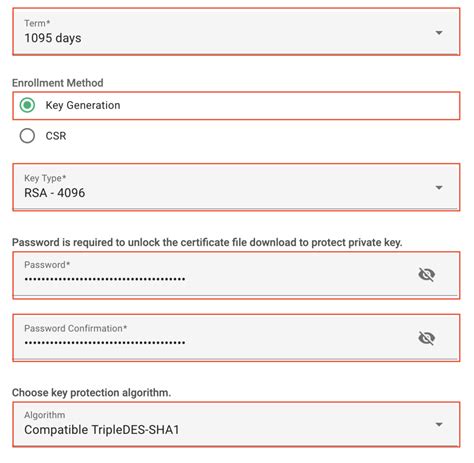The image size is (474, 463).
Task: Open the Compatible TripleDES-SHA1 selection box
Action: click(x=236, y=424)
